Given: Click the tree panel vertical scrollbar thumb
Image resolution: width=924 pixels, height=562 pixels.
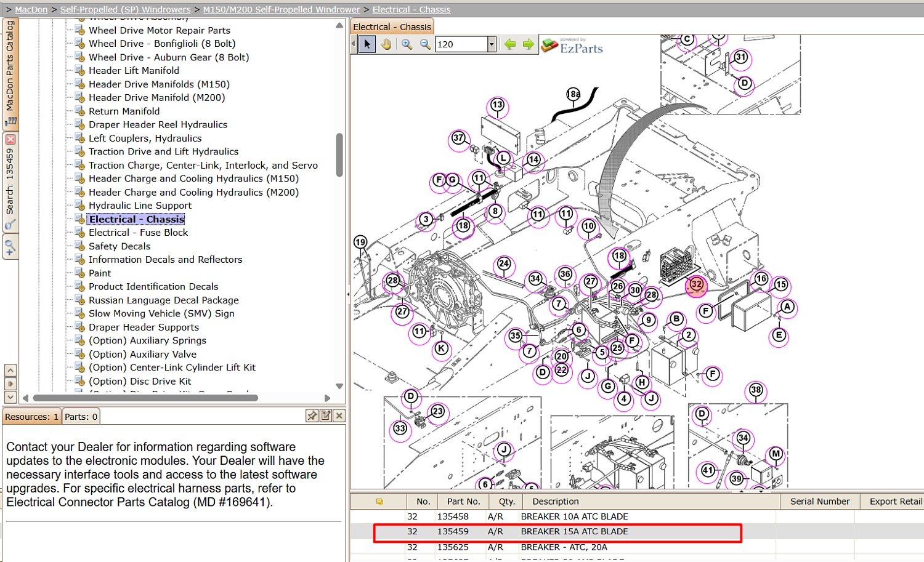Looking at the screenshot, I should click(x=339, y=155).
